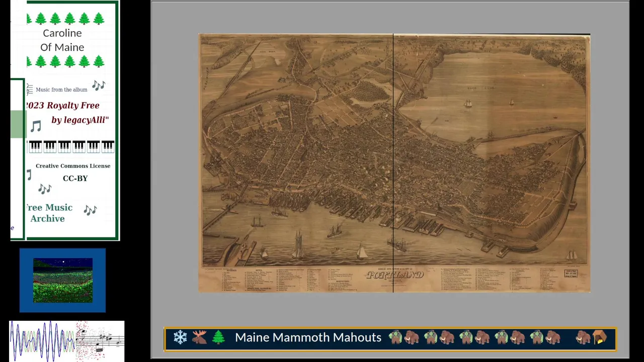Click the by legacyAlli credit text

[x=80, y=120]
